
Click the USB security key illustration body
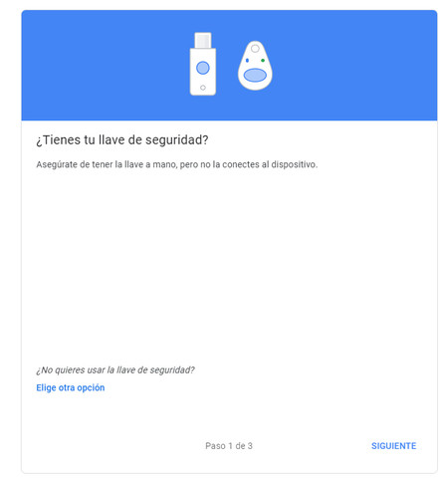click(203, 72)
